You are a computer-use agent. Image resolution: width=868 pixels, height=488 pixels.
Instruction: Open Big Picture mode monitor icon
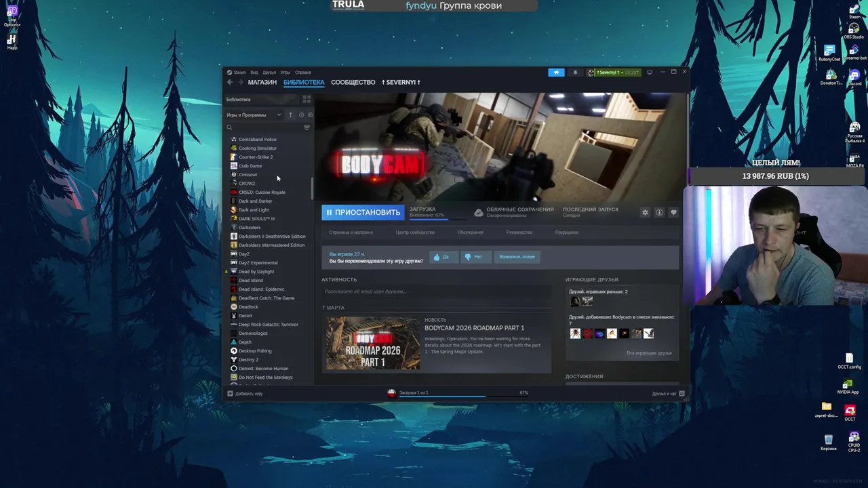pos(649,73)
